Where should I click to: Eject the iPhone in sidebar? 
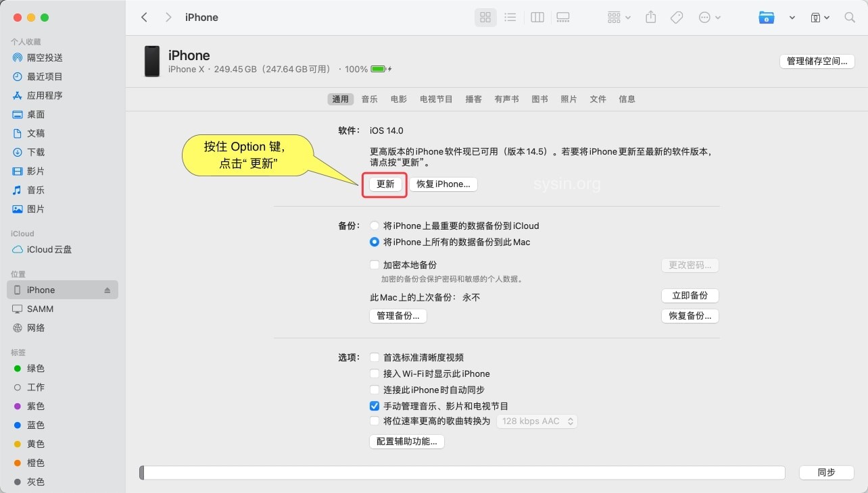107,290
